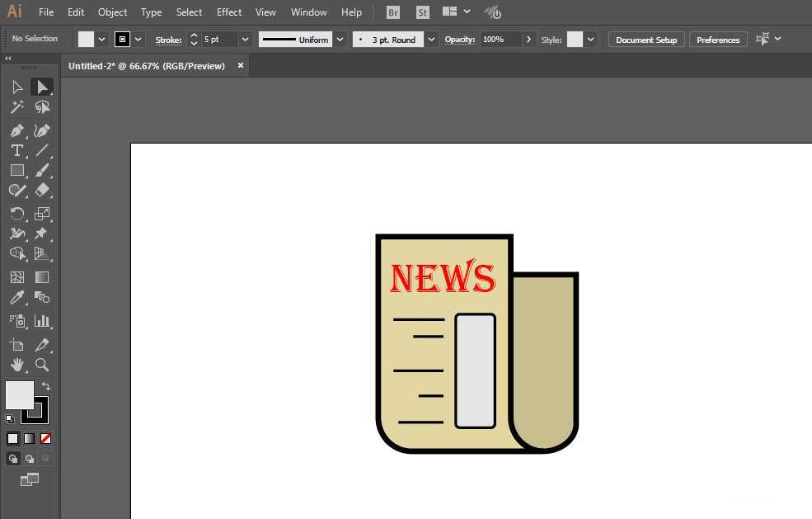Select the Type tool
The image size is (812, 519).
pyautogui.click(x=16, y=150)
